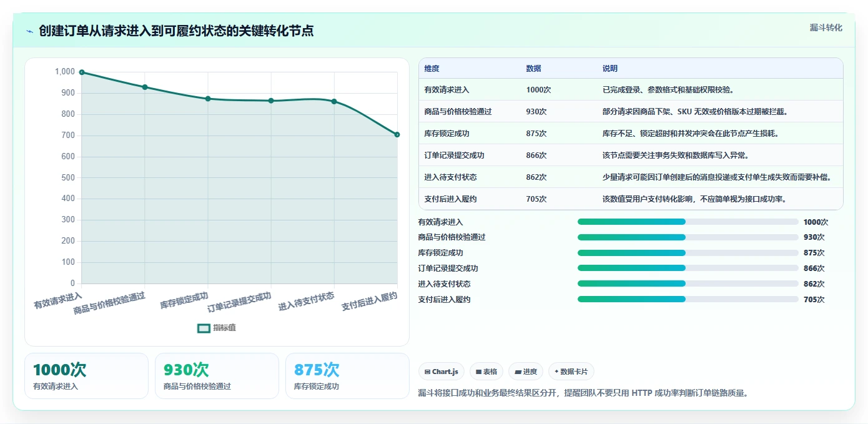Click the chart point for 库存锁定成功
Viewport: 868px width, 424px height.
click(x=208, y=99)
